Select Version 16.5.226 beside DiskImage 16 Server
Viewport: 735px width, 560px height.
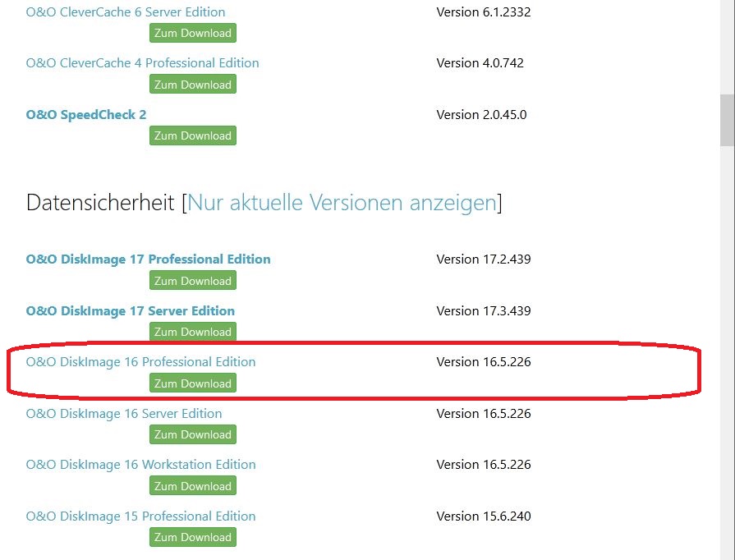click(x=483, y=413)
